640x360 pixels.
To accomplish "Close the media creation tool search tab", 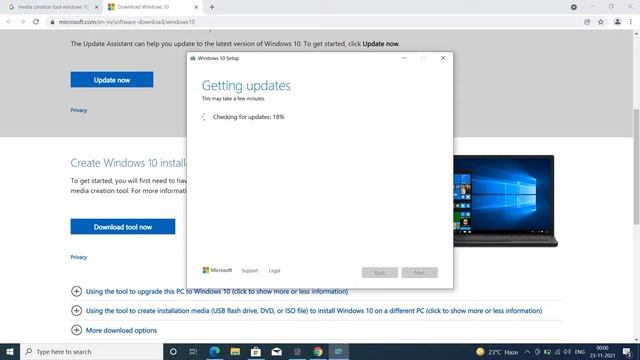I will tap(97, 7).
